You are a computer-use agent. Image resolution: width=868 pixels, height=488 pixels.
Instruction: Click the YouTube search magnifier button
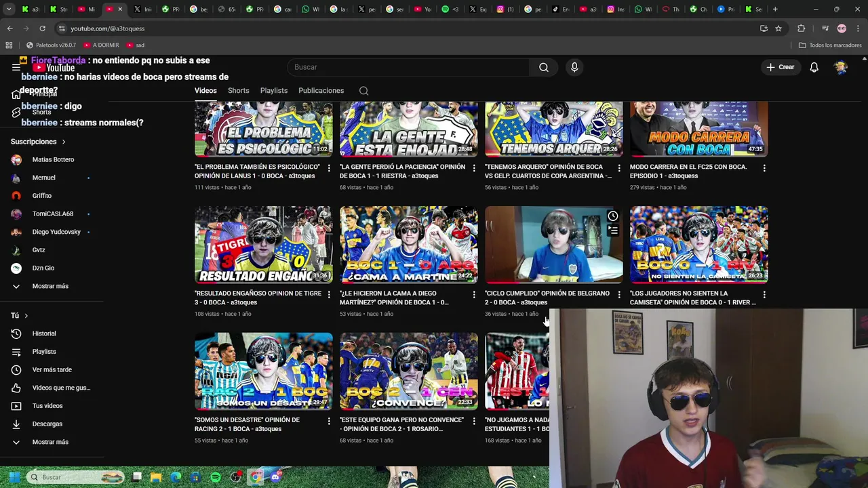click(543, 67)
